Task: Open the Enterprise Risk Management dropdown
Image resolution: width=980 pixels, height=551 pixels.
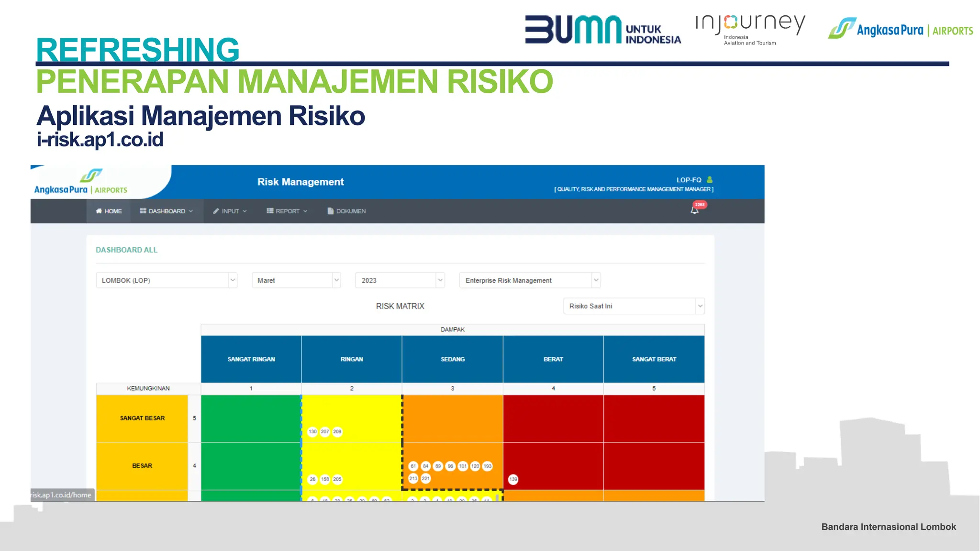Action: 529,280
